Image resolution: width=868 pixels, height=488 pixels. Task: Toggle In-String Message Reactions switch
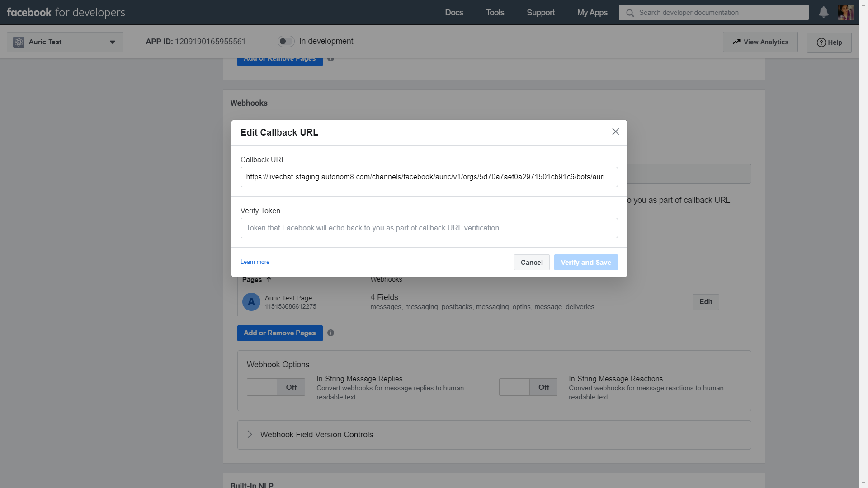pos(528,387)
